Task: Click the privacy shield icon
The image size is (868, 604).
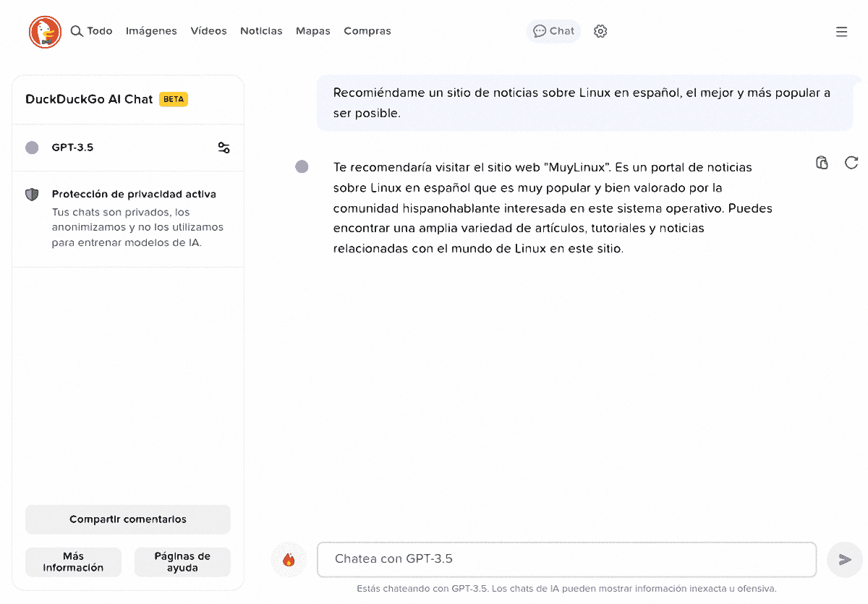Action: click(32, 195)
